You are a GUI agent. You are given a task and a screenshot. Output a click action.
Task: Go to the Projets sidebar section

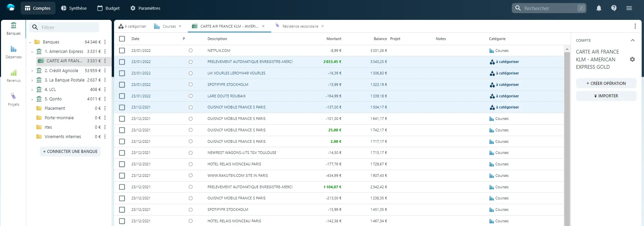pos(13,99)
